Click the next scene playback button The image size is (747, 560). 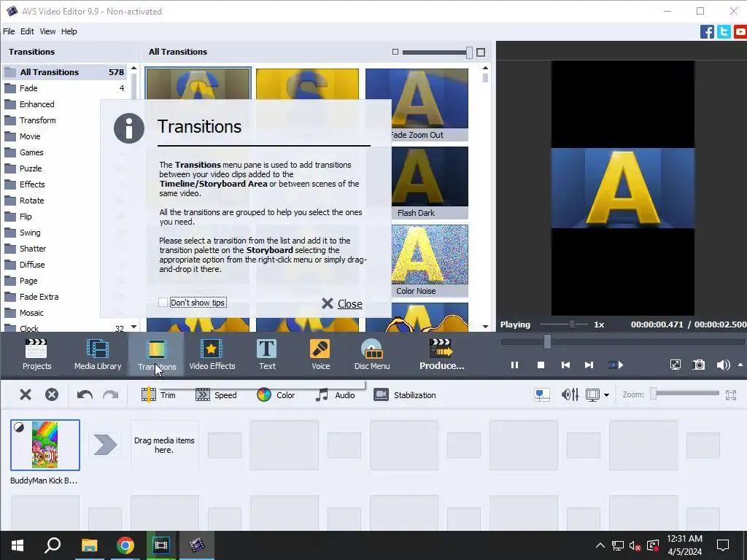(x=616, y=365)
